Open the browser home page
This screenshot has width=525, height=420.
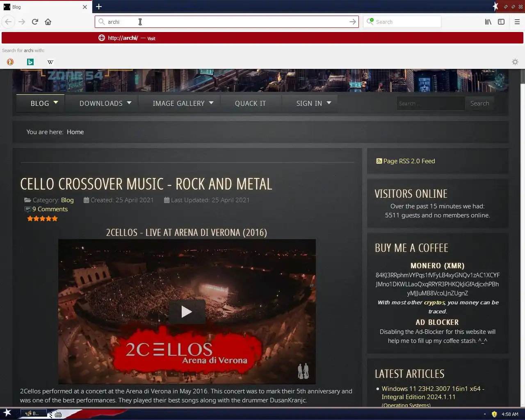coord(48,22)
